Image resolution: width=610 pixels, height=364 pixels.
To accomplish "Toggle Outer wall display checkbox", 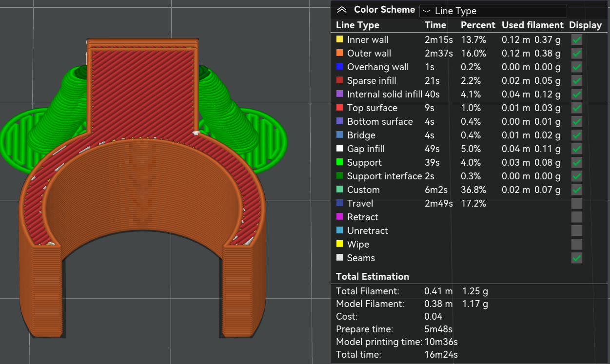I will tap(577, 53).
